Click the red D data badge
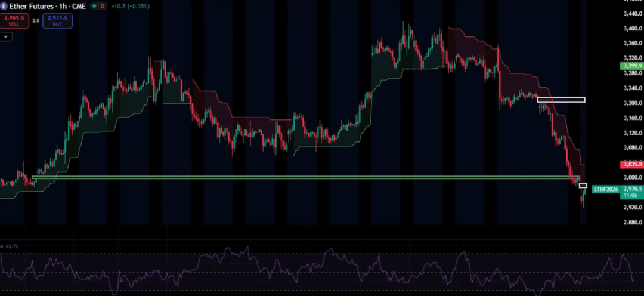The image size is (644, 296). pos(104,6)
